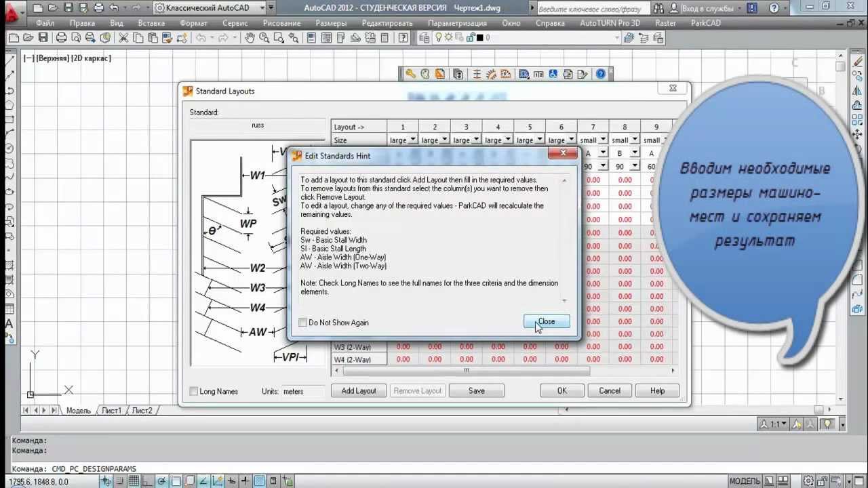The height and width of the screenshot is (488, 868).
Task: Click the Plot Preview icon in standard toolbar
Action: [x=76, y=38]
